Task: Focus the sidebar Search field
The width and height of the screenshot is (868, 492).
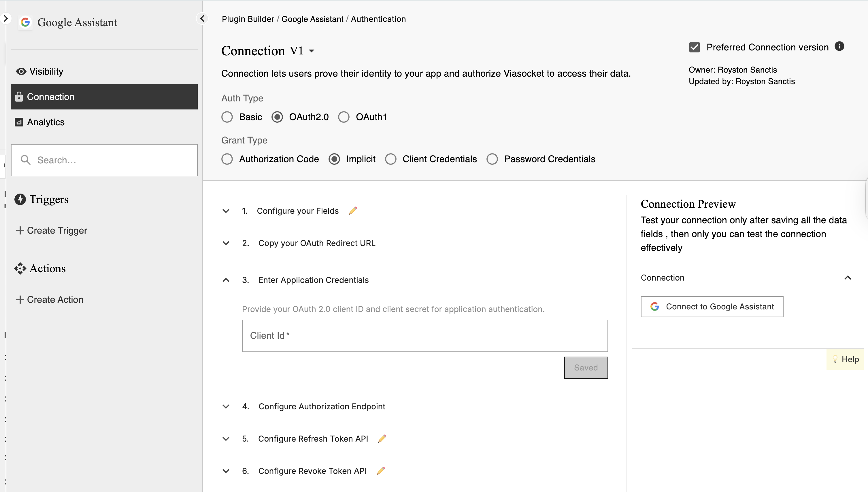Action: pos(104,160)
